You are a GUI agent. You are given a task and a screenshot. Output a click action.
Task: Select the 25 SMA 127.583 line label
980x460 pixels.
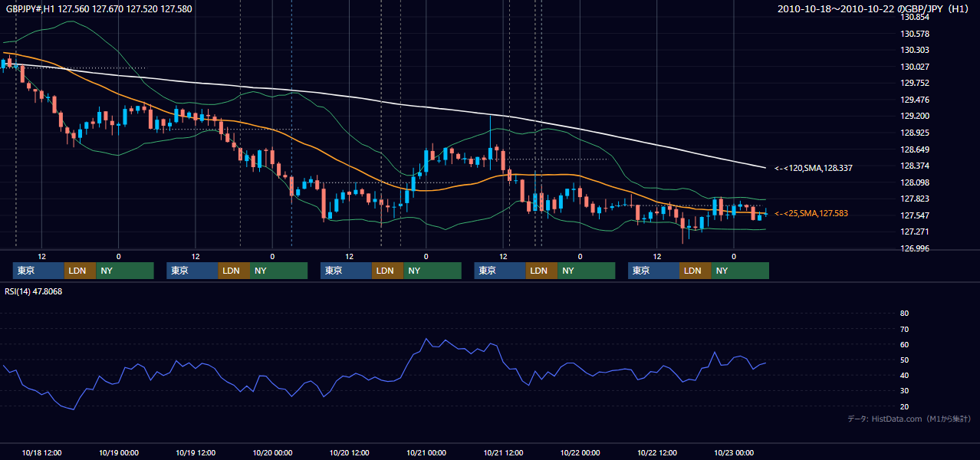(811, 213)
